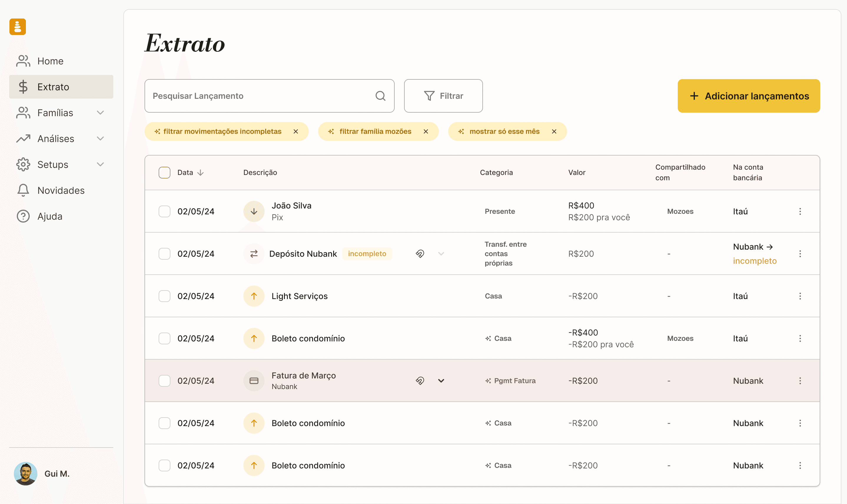Click the link icon on Depósito Nubank row
Screen dimensions: 847x504
point(420,254)
